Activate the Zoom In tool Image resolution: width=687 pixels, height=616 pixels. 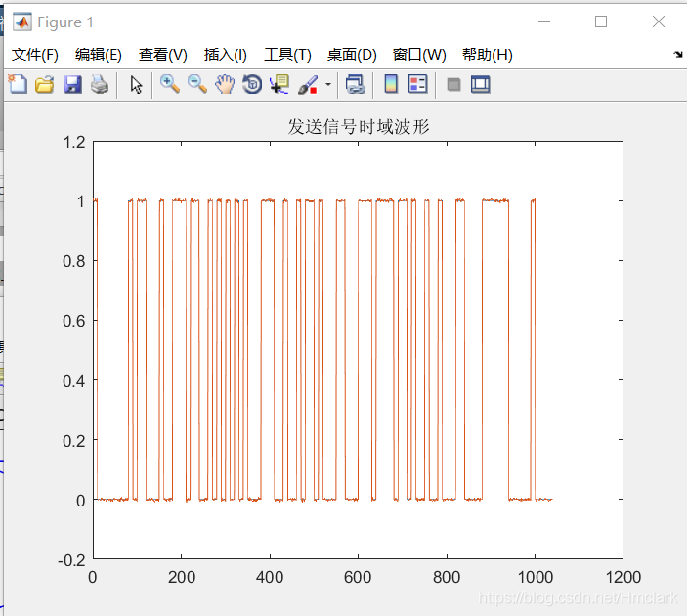pyautogui.click(x=170, y=84)
